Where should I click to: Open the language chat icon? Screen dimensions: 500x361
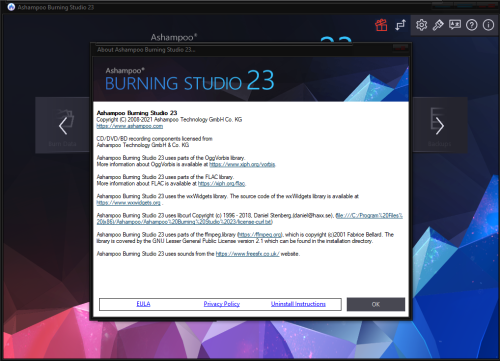(455, 25)
